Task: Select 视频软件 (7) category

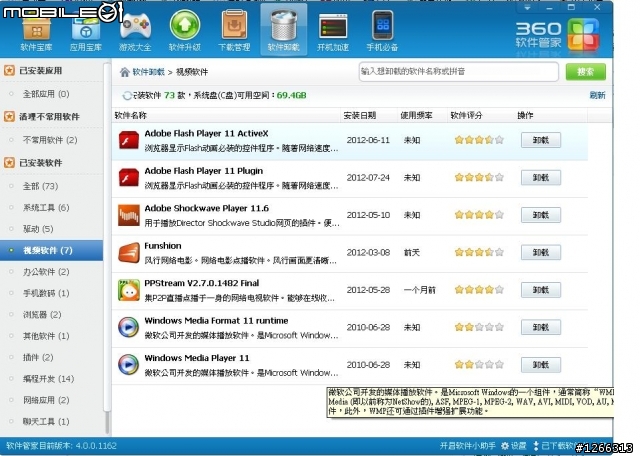Action: [x=51, y=250]
